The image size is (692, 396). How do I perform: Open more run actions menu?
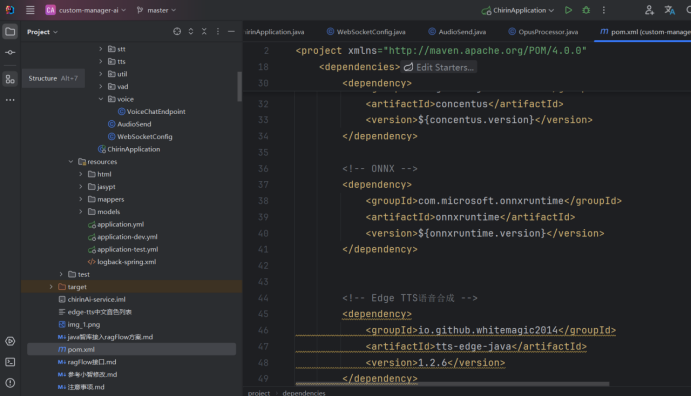pyautogui.click(x=604, y=10)
